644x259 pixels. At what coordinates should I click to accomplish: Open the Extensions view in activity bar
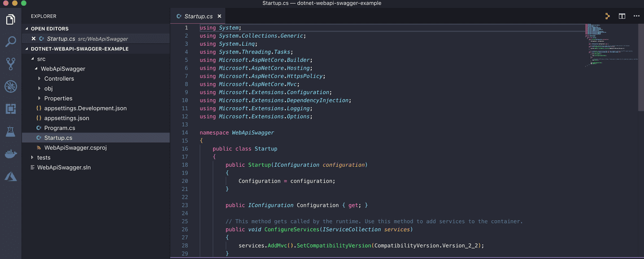click(11, 109)
